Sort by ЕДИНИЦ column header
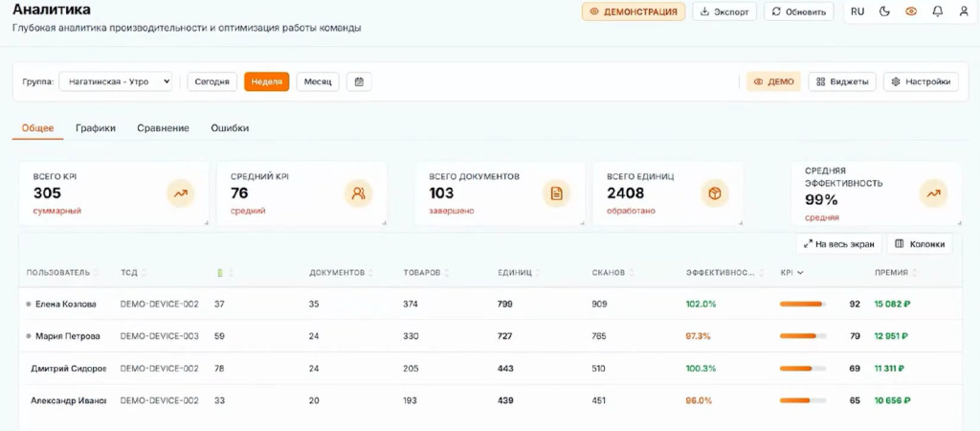 [x=519, y=273]
